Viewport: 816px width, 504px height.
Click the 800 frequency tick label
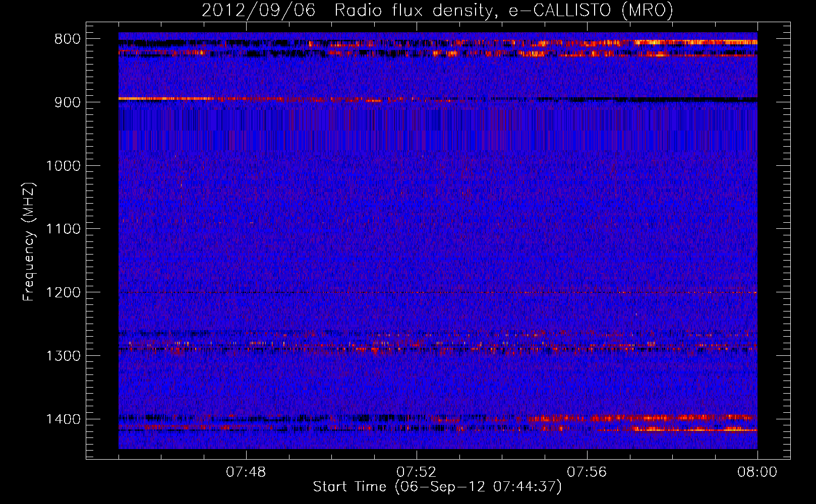point(68,39)
